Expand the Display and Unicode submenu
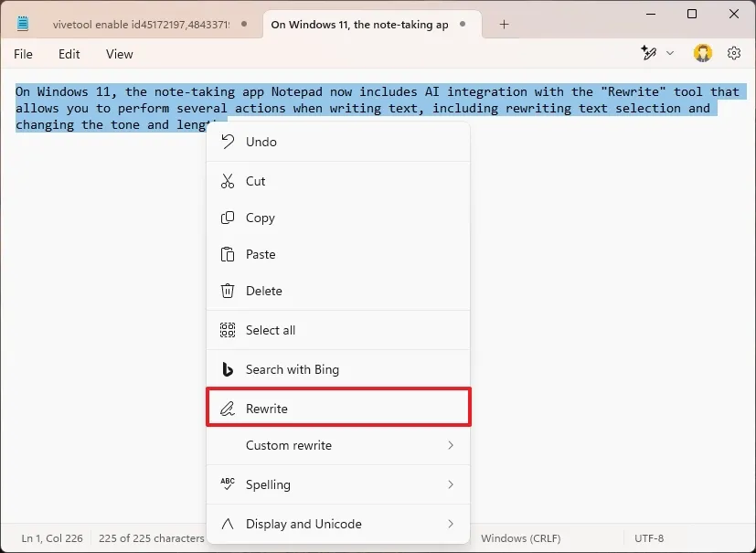The width and height of the screenshot is (756, 553). [338, 524]
